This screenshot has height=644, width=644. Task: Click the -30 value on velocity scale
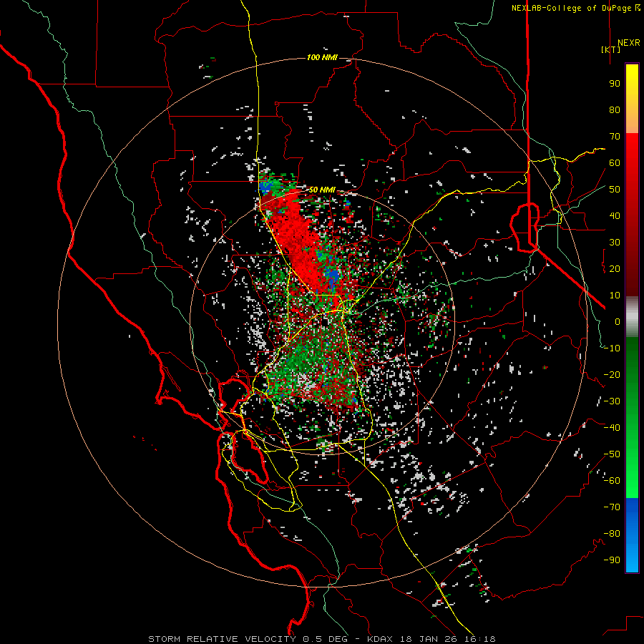coord(612,401)
